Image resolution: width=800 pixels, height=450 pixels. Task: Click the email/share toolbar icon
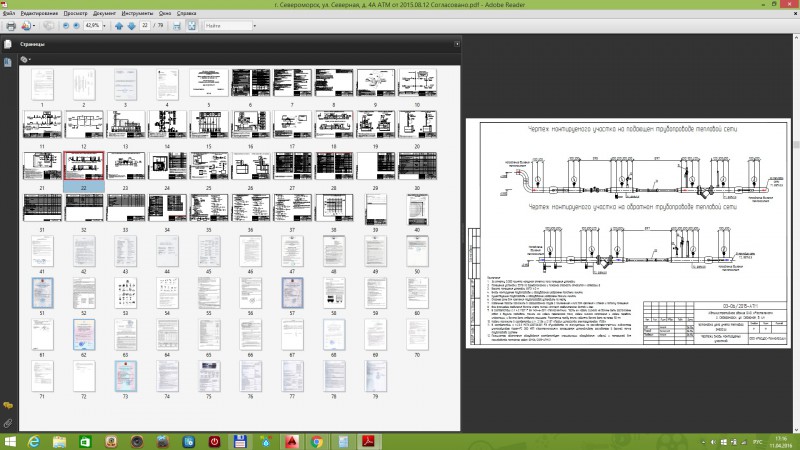pos(49,26)
